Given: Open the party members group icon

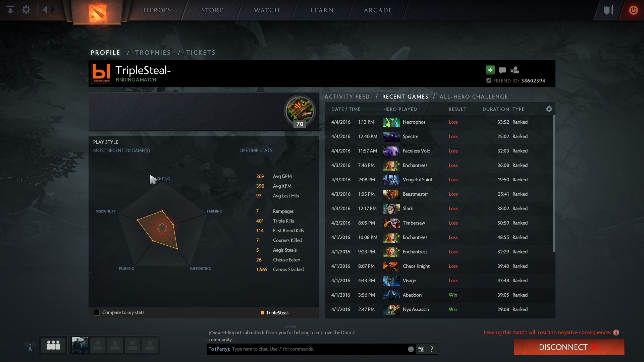Looking at the screenshot, I should [53, 345].
